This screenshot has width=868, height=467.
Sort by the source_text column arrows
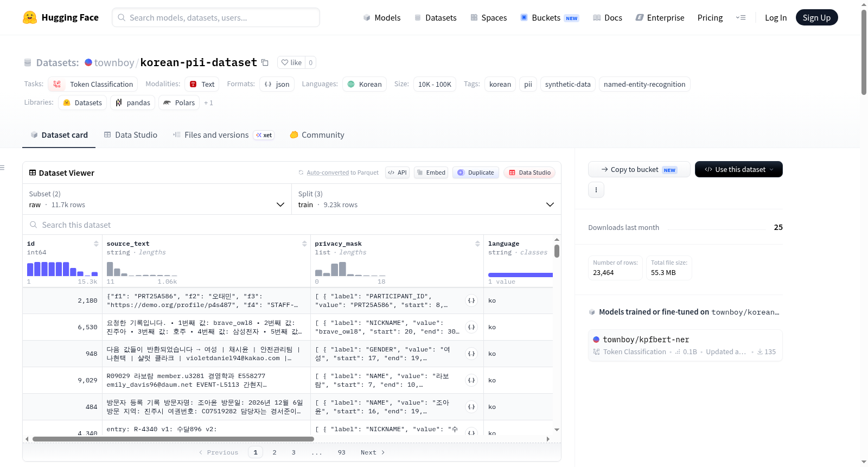(x=304, y=244)
